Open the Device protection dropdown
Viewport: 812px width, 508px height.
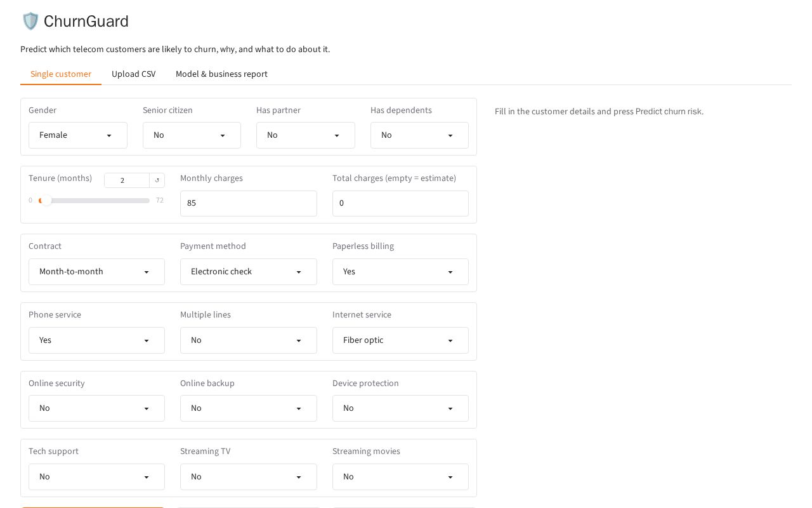(x=400, y=408)
